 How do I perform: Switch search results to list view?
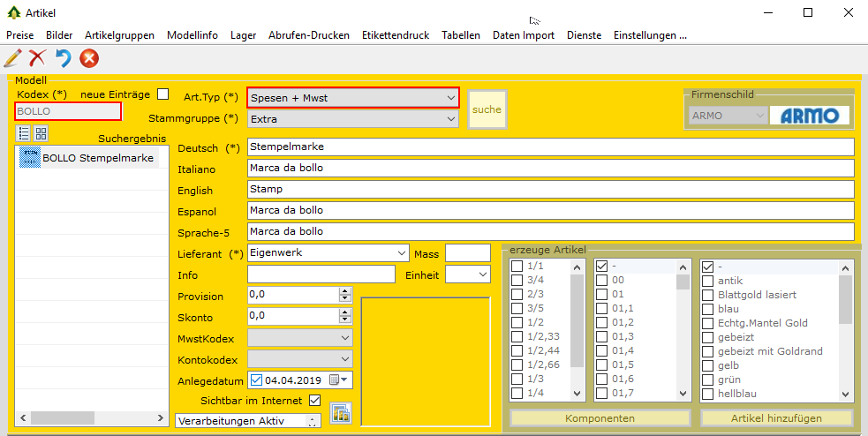[x=24, y=133]
